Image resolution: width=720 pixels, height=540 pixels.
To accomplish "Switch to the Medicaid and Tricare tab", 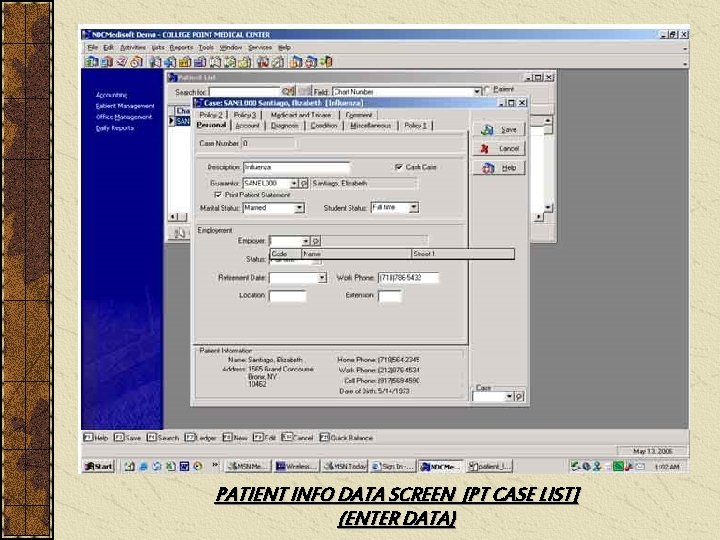I will (301, 115).
